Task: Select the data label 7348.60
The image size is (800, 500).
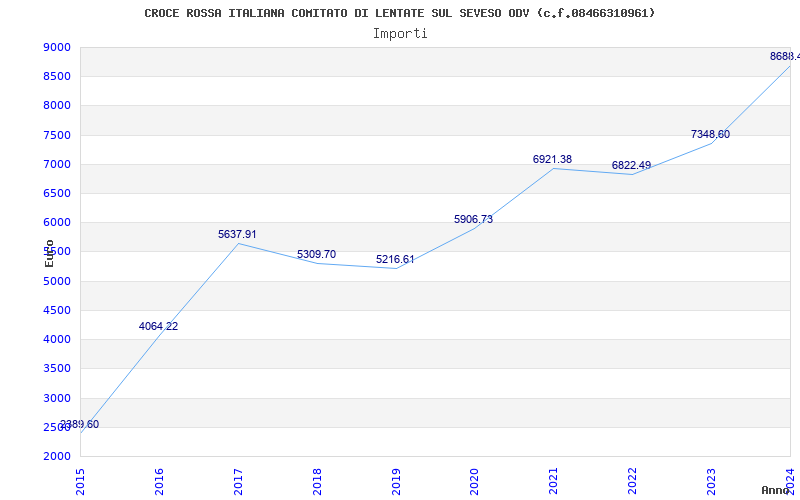Action: coord(710,135)
